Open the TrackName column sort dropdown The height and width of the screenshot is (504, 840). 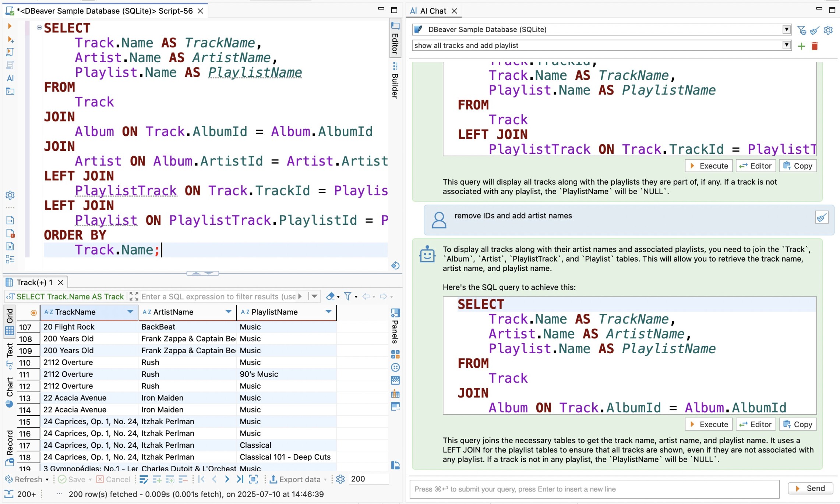tap(130, 312)
